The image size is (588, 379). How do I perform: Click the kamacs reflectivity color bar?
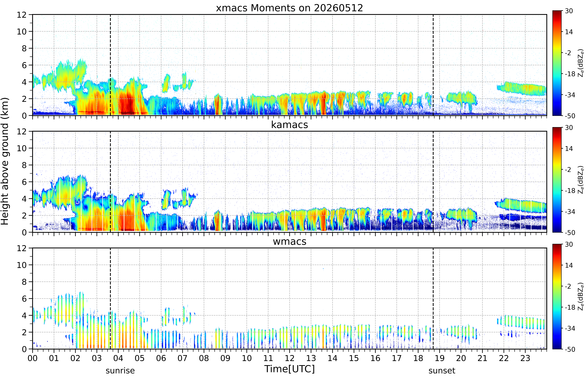click(557, 180)
